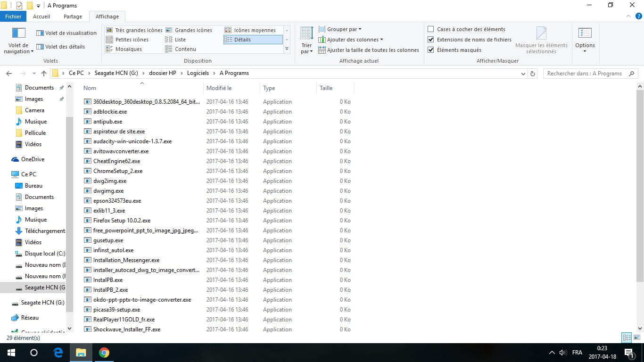Open the Volet de navigation menu
Image resolution: width=644 pixels, height=362 pixels.
(18, 41)
